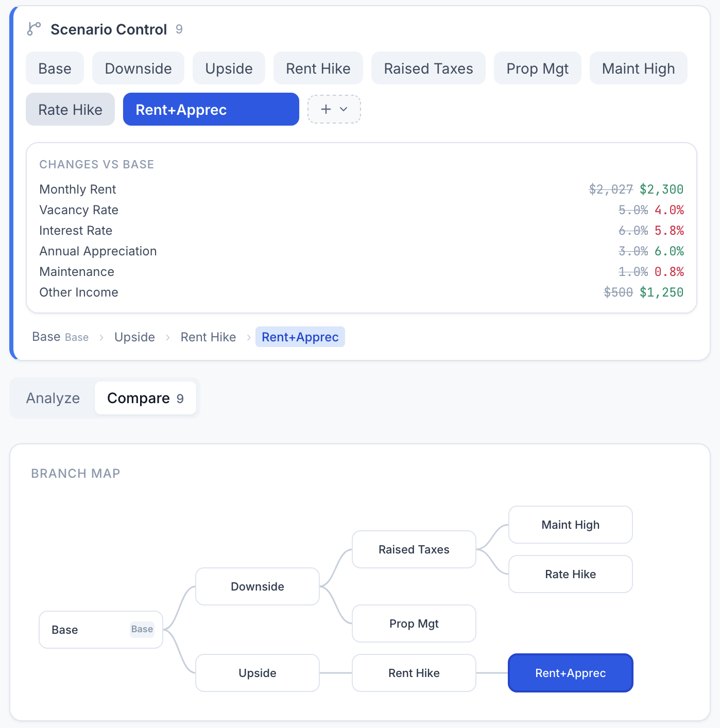Image resolution: width=720 pixels, height=728 pixels.
Task: Switch to the Analyze tab
Action: point(53,398)
